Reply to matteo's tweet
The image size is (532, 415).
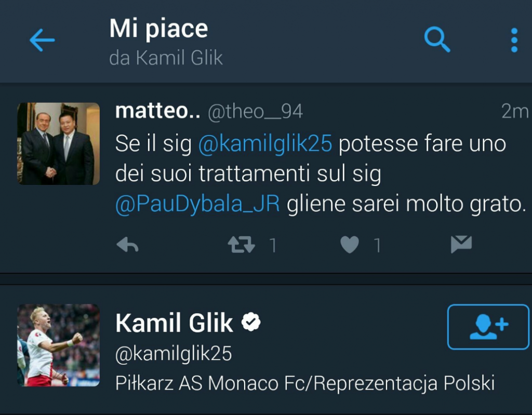(126, 244)
